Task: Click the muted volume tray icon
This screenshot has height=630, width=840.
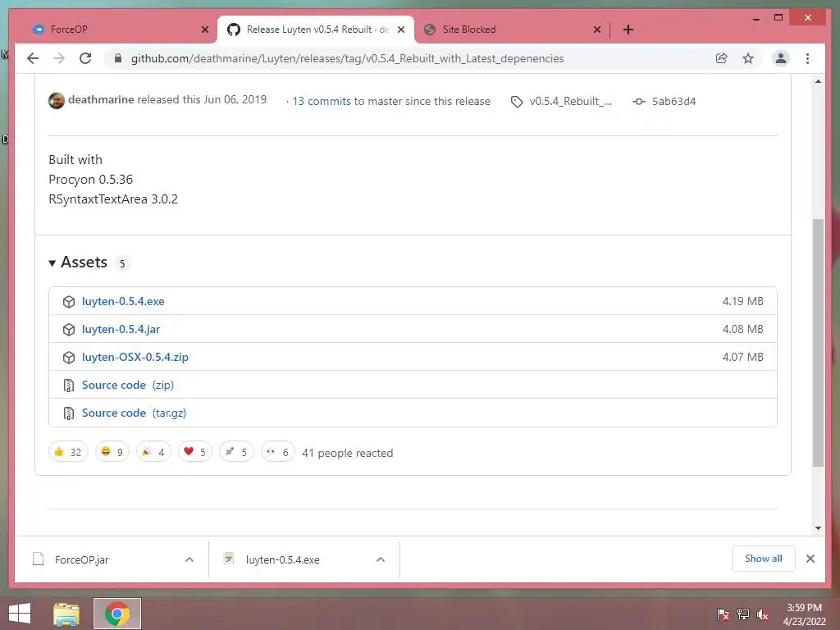Action: pyautogui.click(x=762, y=614)
